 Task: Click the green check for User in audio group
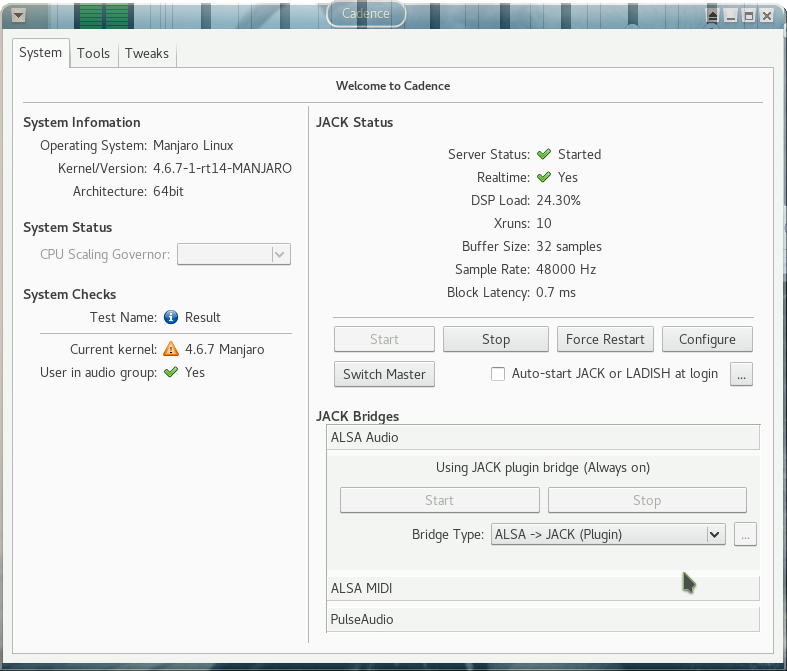click(x=171, y=372)
